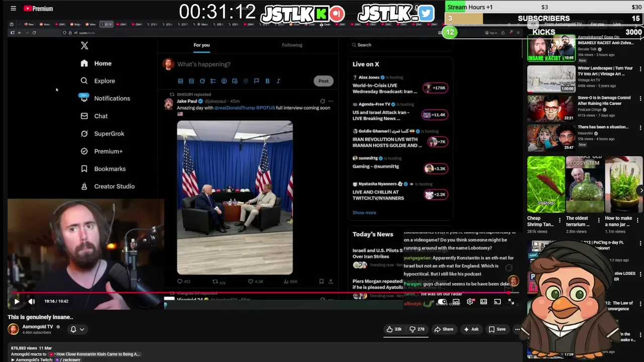Schedule the post with the calendar icon
The height and width of the screenshot is (362, 644).
(234, 81)
